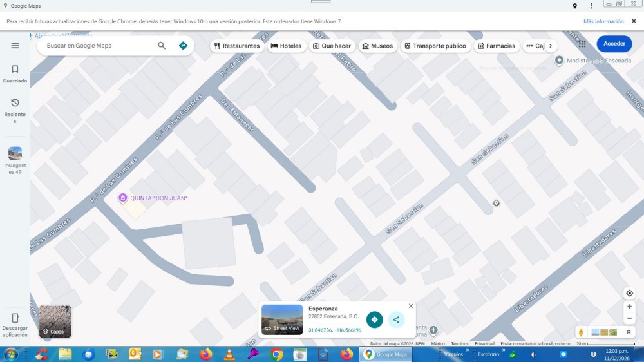644x362 pixels.
Task: Open directions with the blue arrow icon
Action: tap(183, 46)
